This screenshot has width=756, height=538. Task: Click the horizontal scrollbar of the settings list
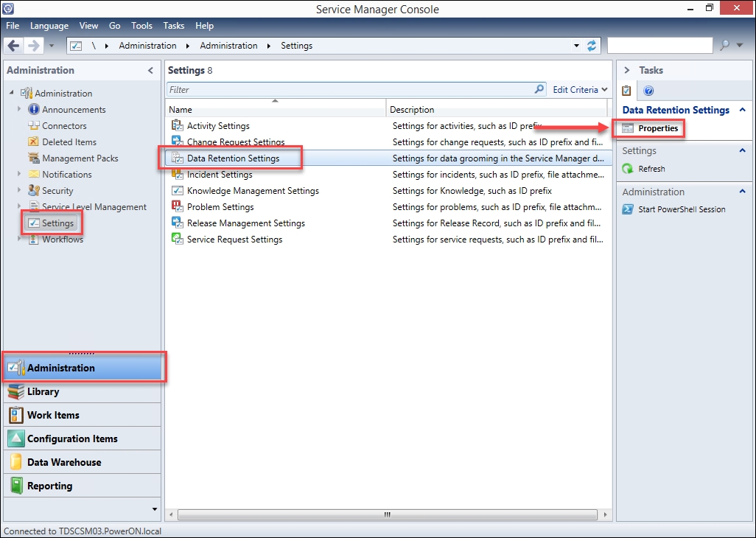(387, 514)
